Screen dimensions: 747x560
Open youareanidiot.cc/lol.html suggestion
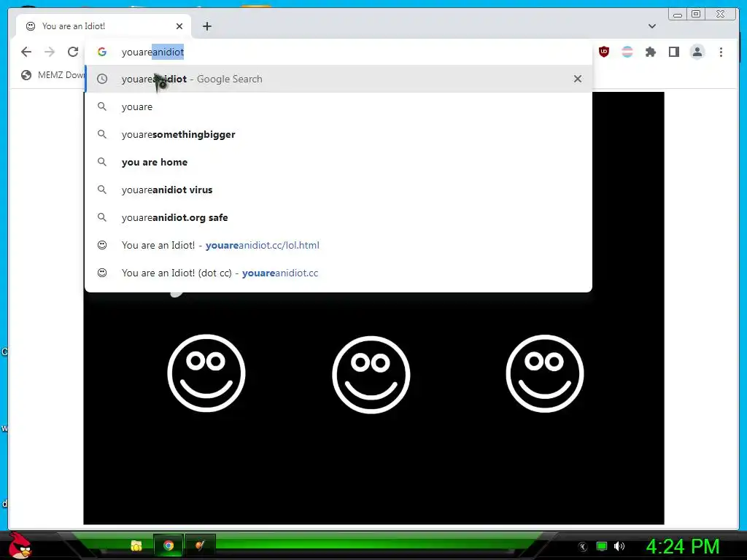tap(338, 245)
